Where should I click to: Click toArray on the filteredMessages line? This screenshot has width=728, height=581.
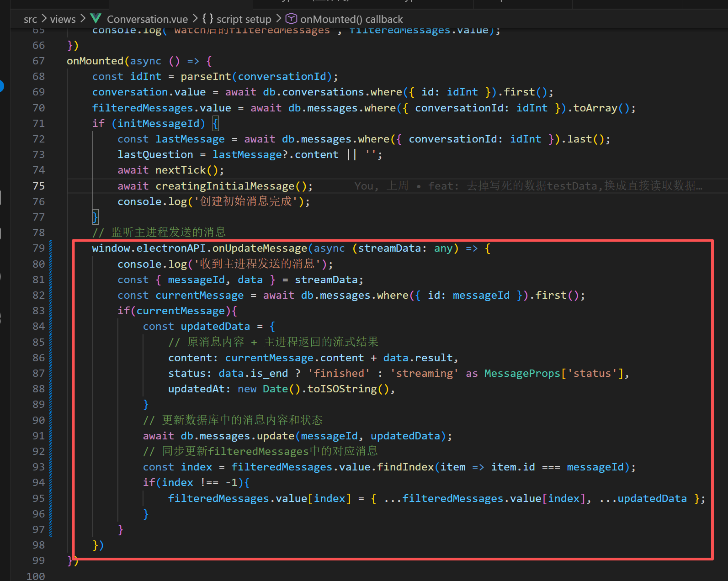[x=595, y=108]
